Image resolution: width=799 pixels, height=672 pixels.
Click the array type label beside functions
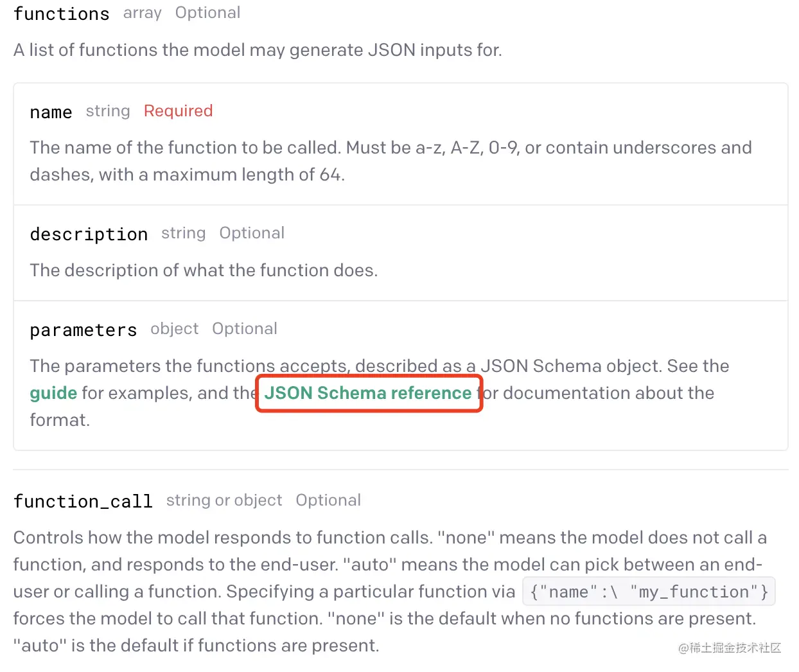tap(143, 13)
